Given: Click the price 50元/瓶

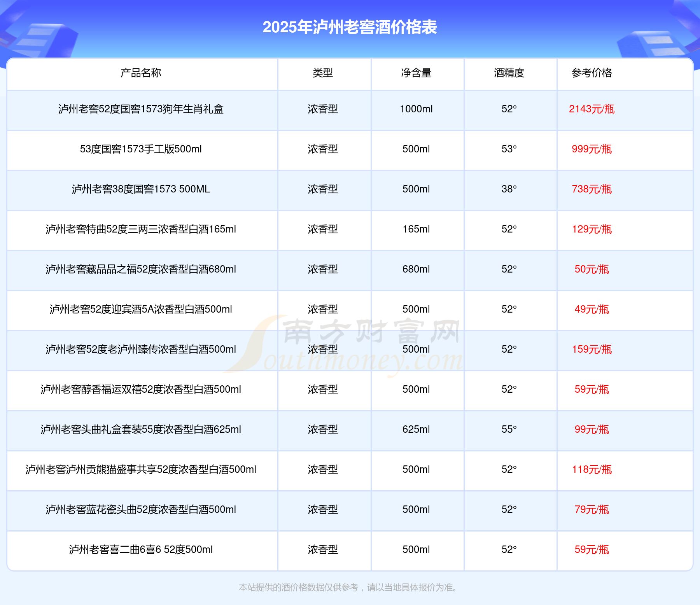Looking at the screenshot, I should [592, 269].
